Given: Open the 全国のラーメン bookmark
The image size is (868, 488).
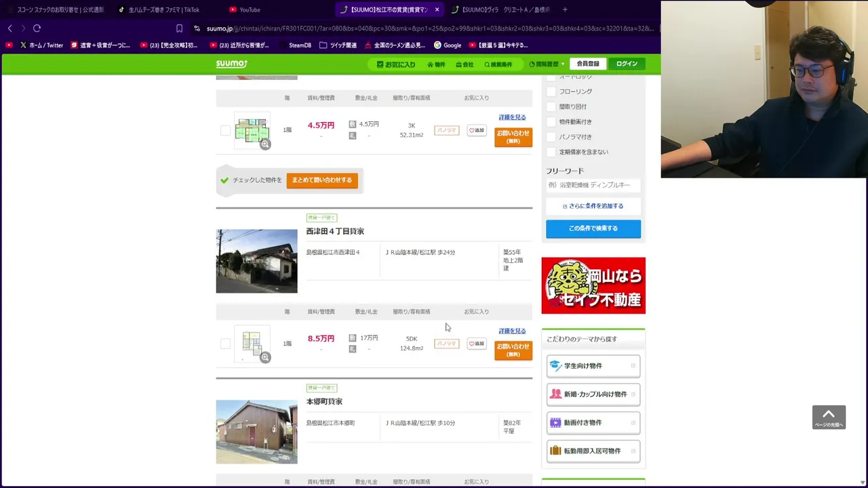Looking at the screenshot, I should (395, 45).
